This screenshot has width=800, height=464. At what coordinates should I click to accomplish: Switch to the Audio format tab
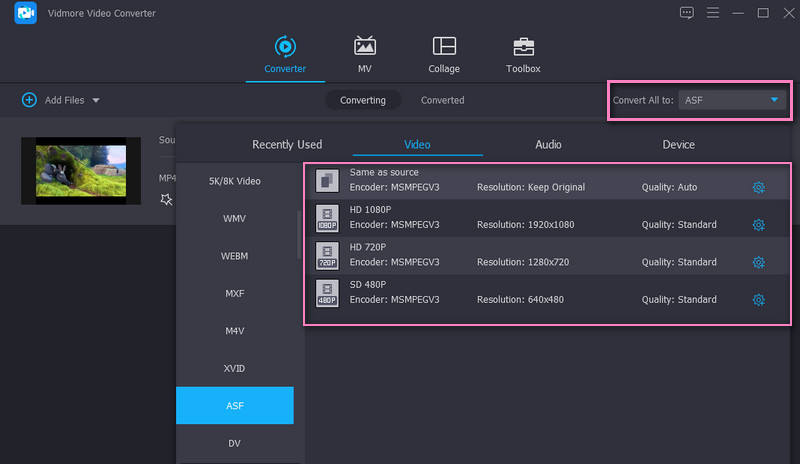pyautogui.click(x=548, y=145)
